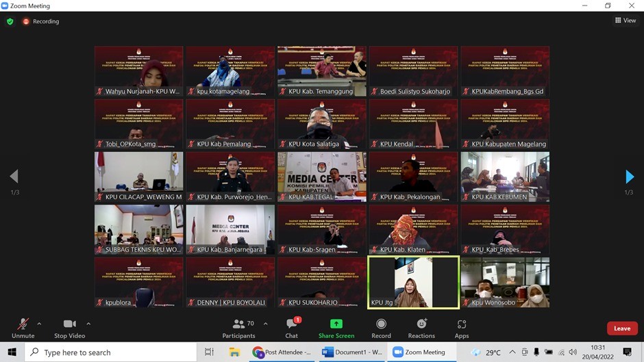Click the green encryption shield icon
This screenshot has width=644, height=362.
click(x=10, y=21)
